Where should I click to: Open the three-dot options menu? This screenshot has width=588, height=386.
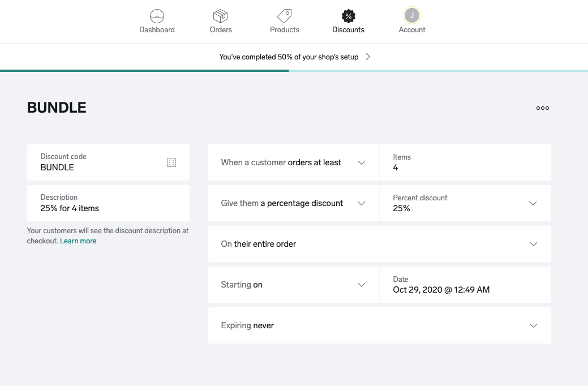click(x=542, y=108)
